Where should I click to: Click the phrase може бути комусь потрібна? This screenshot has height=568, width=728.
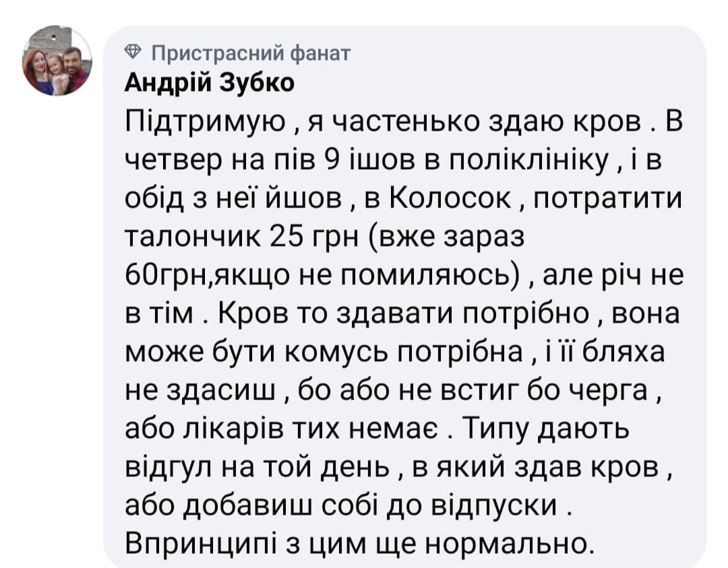pyautogui.click(x=324, y=352)
